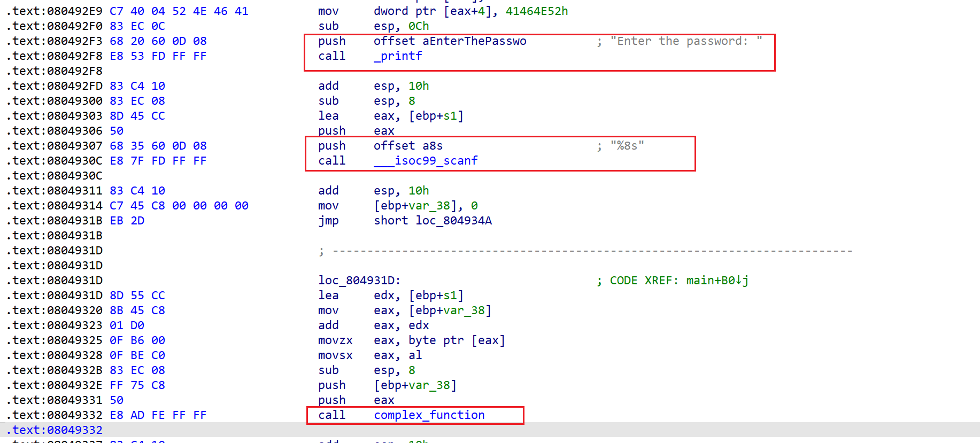The width and height of the screenshot is (980, 443).
Task: Select the address .text:080492E9
Action: coord(54,11)
